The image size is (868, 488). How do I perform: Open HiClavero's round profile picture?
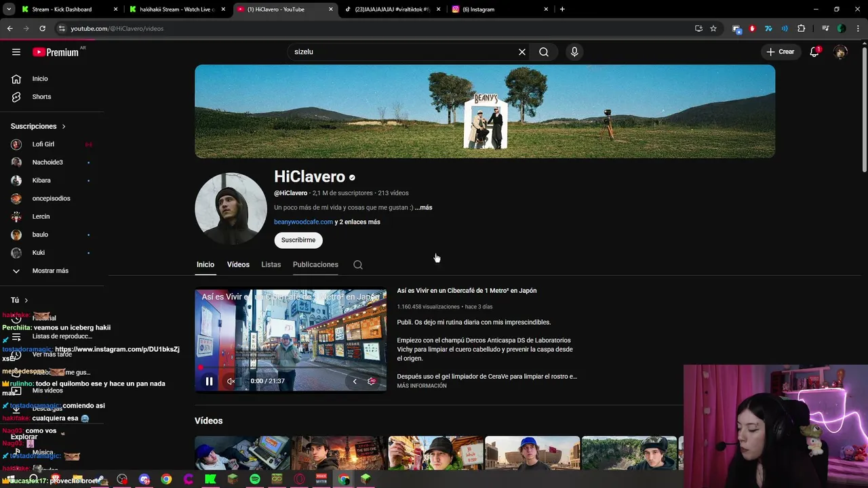pyautogui.click(x=231, y=208)
